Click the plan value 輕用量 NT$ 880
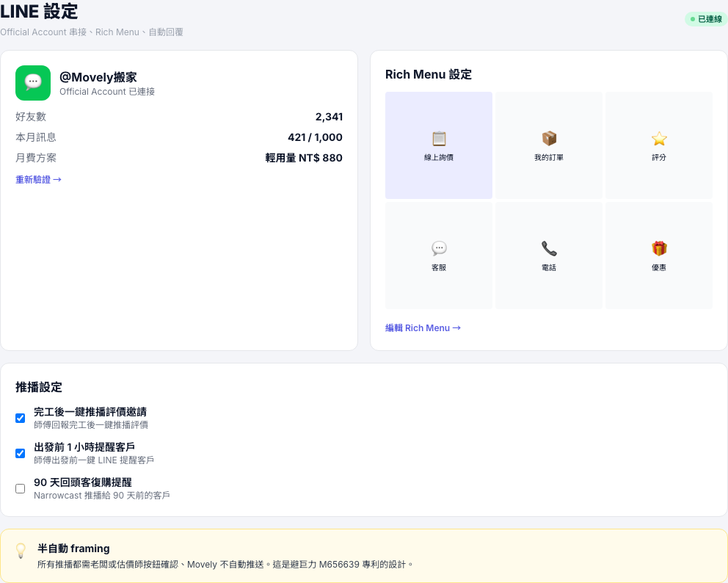728x583 pixels. click(x=304, y=157)
